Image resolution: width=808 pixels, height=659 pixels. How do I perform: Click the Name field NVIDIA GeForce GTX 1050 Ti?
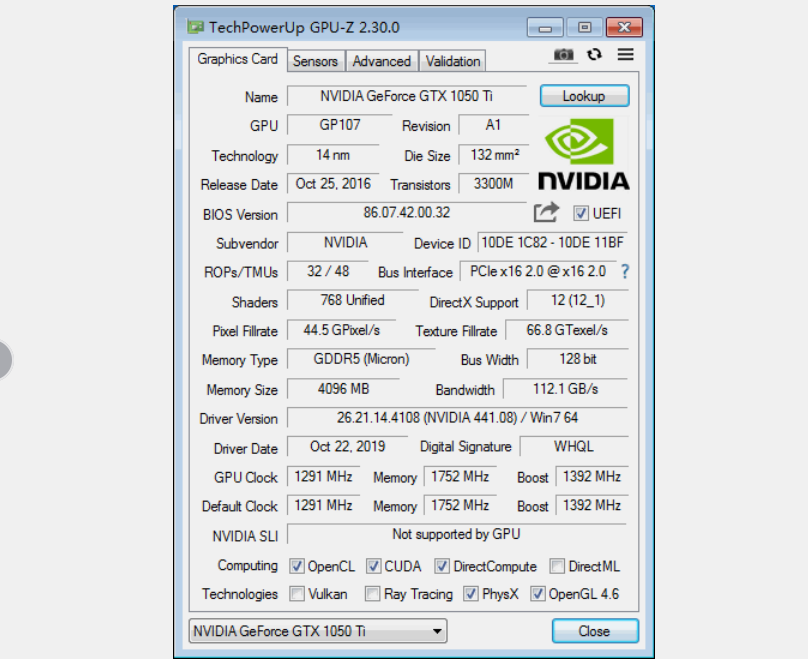pos(407,96)
